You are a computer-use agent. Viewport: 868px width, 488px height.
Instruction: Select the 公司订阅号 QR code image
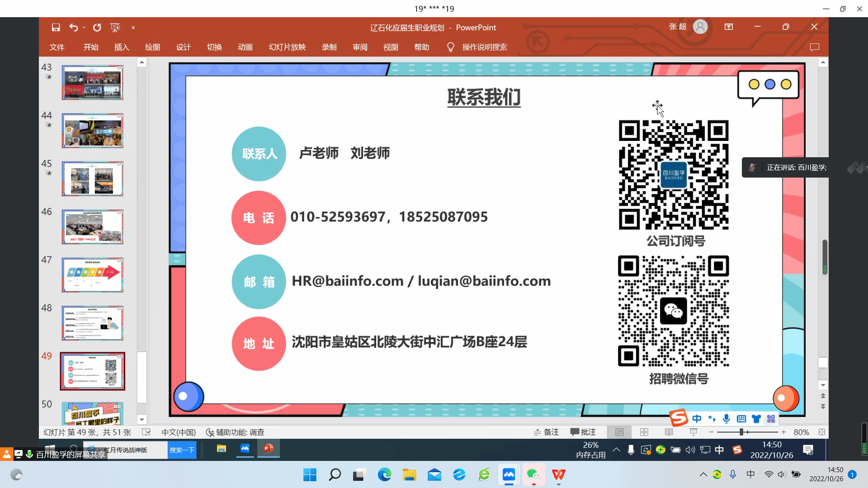coord(674,175)
